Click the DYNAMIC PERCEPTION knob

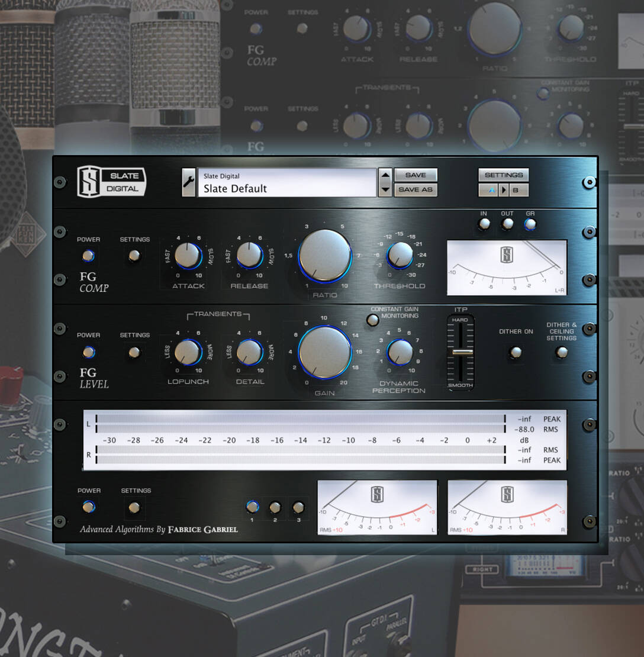click(x=400, y=352)
